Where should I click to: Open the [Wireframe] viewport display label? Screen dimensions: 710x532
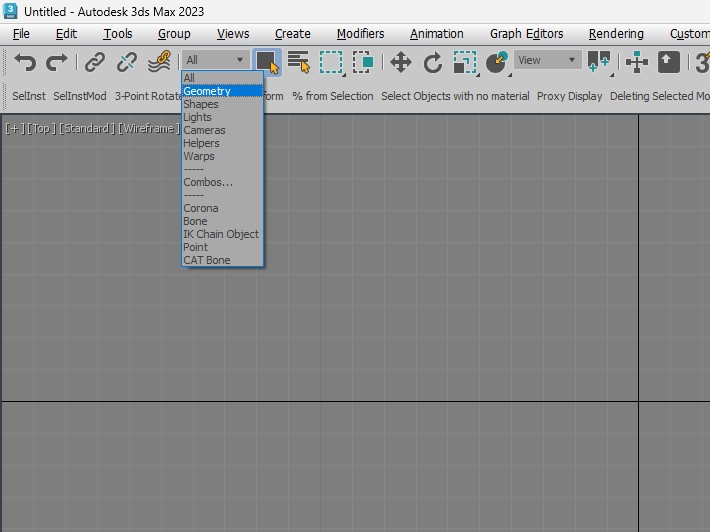149,129
